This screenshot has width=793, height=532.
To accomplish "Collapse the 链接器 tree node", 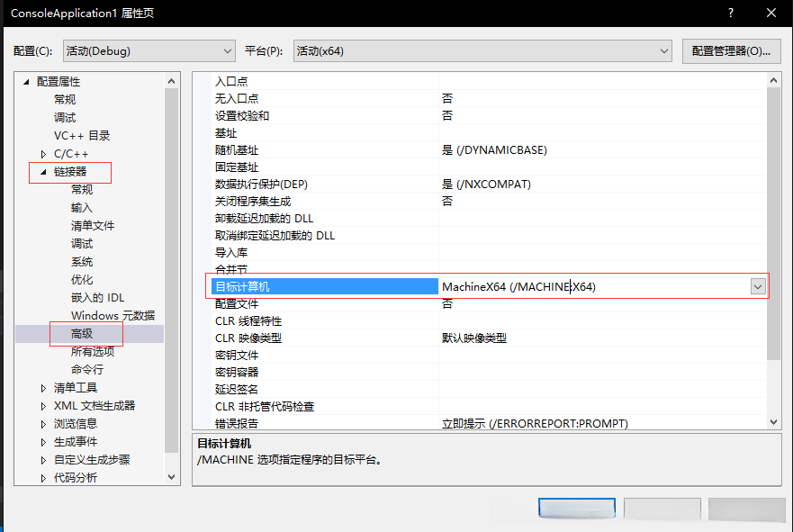I will coord(43,172).
